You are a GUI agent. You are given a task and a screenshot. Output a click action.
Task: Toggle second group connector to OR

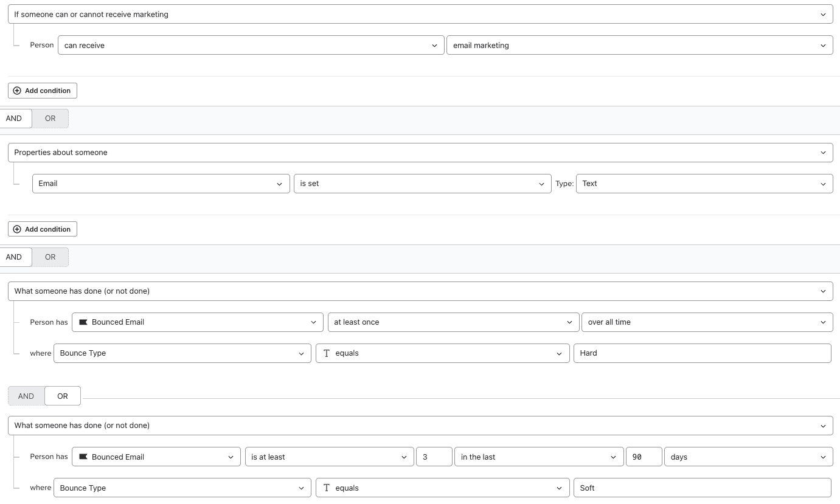(50, 257)
